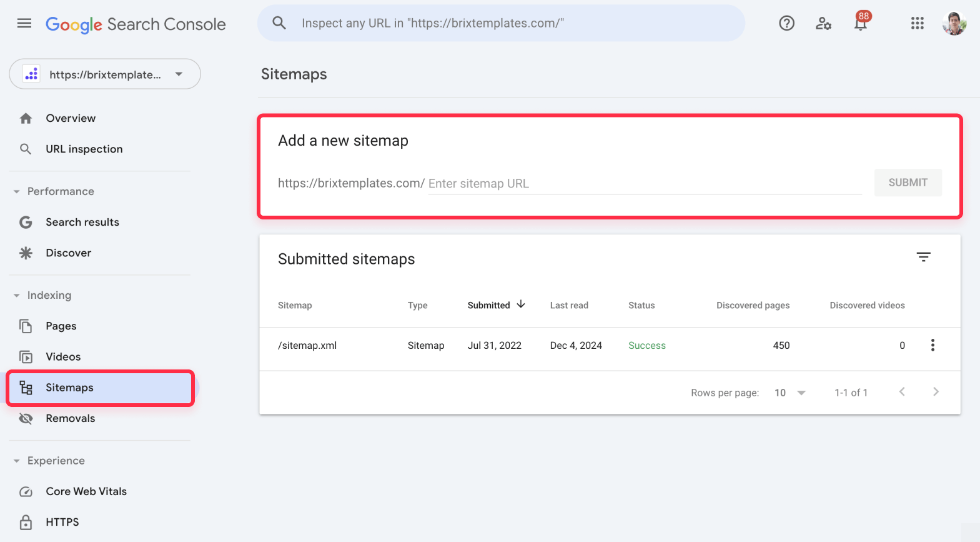980x542 pixels.
Task: Click the Success status text
Action: pyautogui.click(x=647, y=345)
